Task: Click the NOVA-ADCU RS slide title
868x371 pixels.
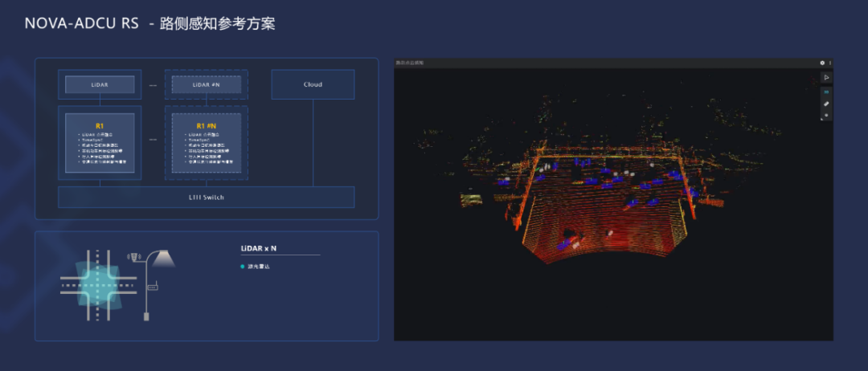Action: tap(149, 24)
